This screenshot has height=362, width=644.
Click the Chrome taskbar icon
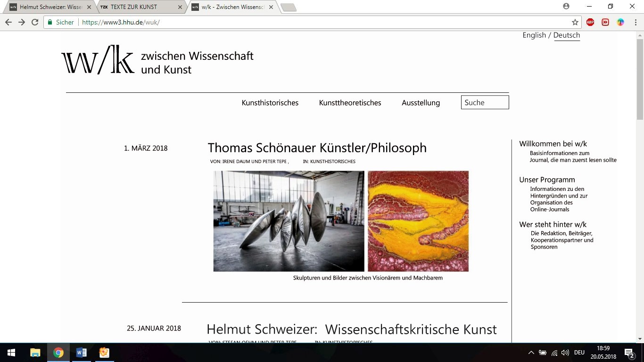coord(58,353)
